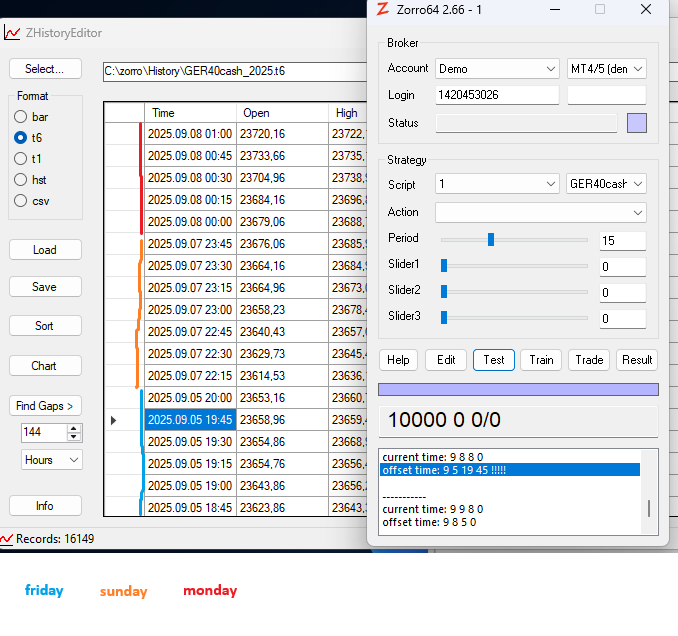Choose the csv format radio button

pyautogui.click(x=21, y=200)
